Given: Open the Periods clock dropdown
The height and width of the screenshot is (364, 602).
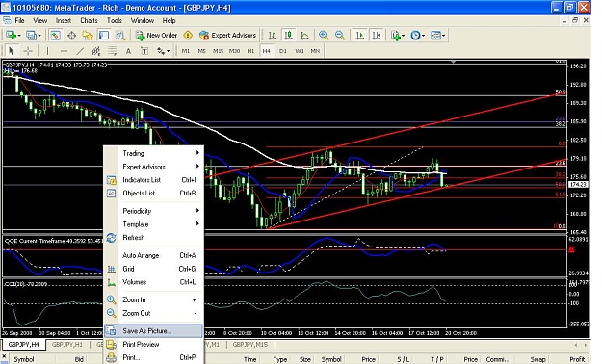Looking at the screenshot, I should click(417, 36).
